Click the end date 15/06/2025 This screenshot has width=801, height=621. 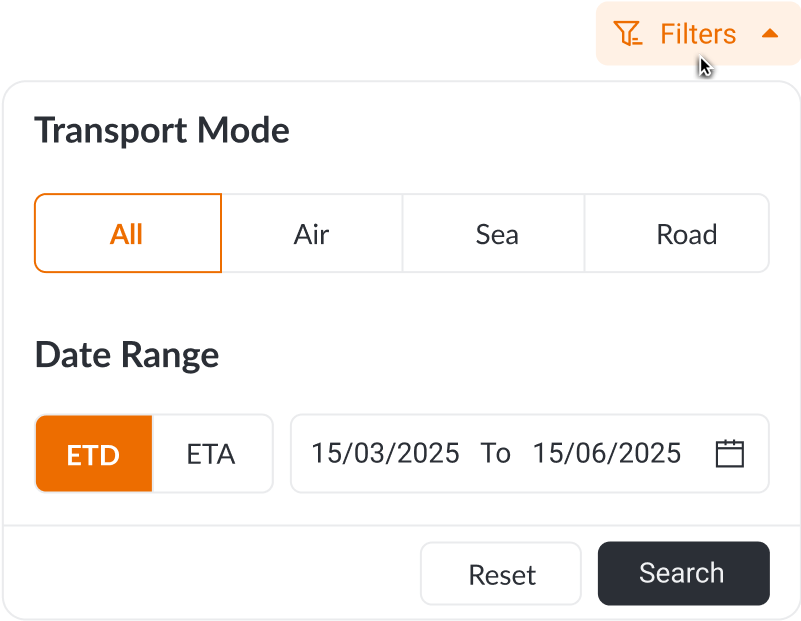tap(607, 453)
